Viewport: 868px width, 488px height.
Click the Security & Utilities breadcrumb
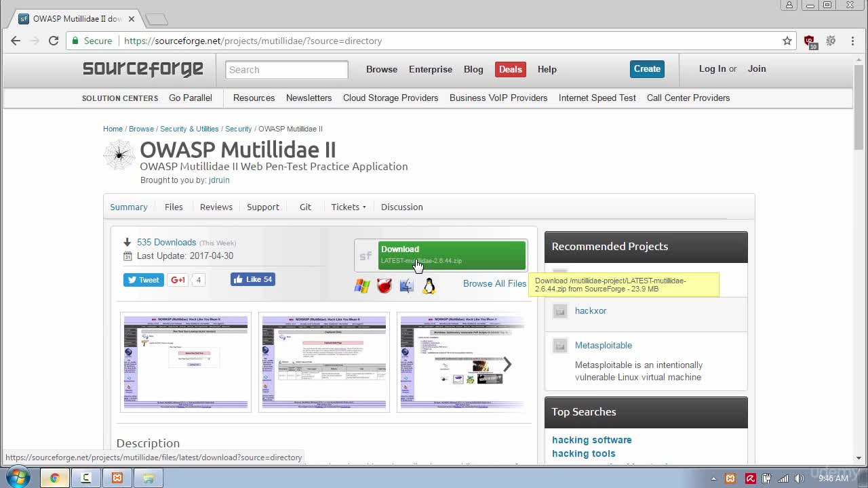pyautogui.click(x=189, y=129)
